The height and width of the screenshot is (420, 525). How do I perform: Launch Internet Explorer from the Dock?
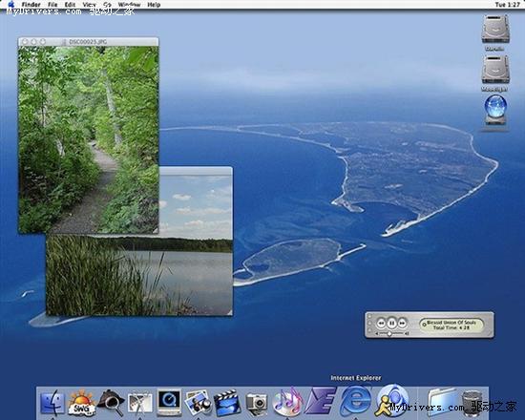(356, 401)
